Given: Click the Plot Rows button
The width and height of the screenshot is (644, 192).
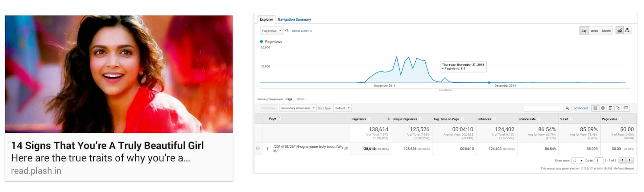Looking at the screenshot, I should [x=269, y=108].
